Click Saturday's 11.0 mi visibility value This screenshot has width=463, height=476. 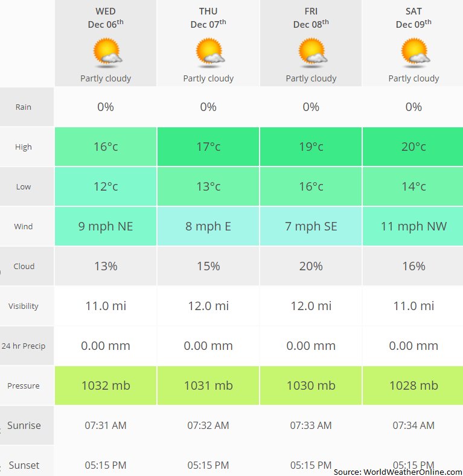pos(413,306)
